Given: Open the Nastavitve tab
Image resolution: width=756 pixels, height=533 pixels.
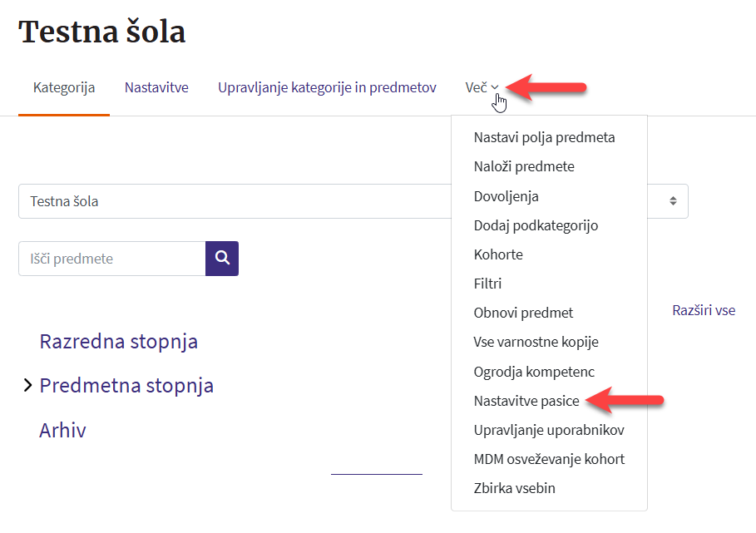Looking at the screenshot, I should [156, 87].
